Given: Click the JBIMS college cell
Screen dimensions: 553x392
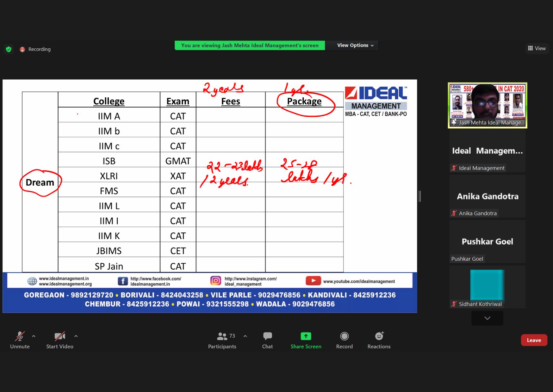Looking at the screenshot, I should pyautogui.click(x=109, y=251).
